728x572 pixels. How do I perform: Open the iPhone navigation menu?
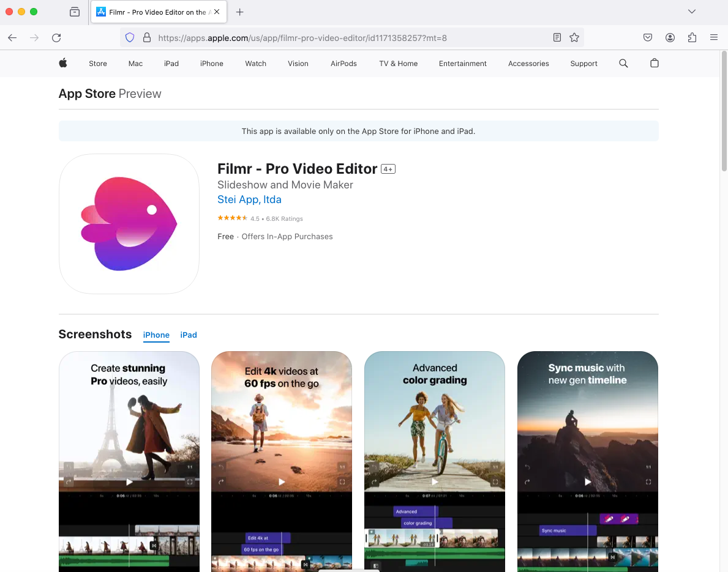(x=212, y=64)
